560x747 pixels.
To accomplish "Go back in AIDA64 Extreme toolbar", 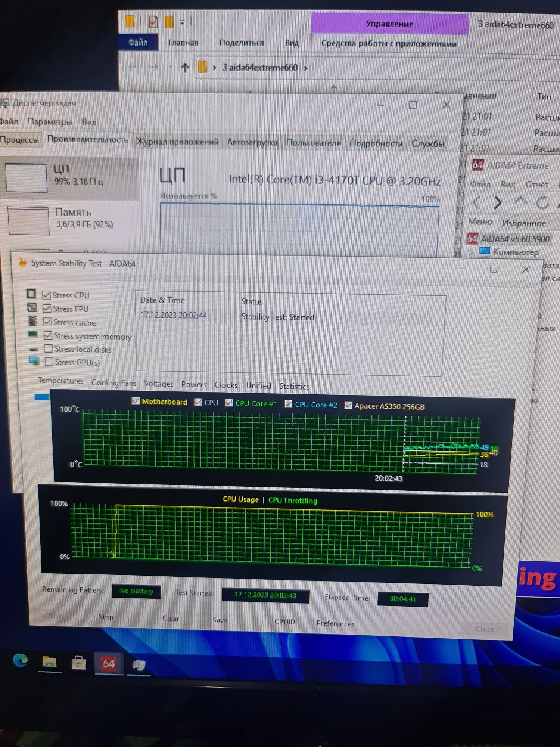I will [476, 202].
